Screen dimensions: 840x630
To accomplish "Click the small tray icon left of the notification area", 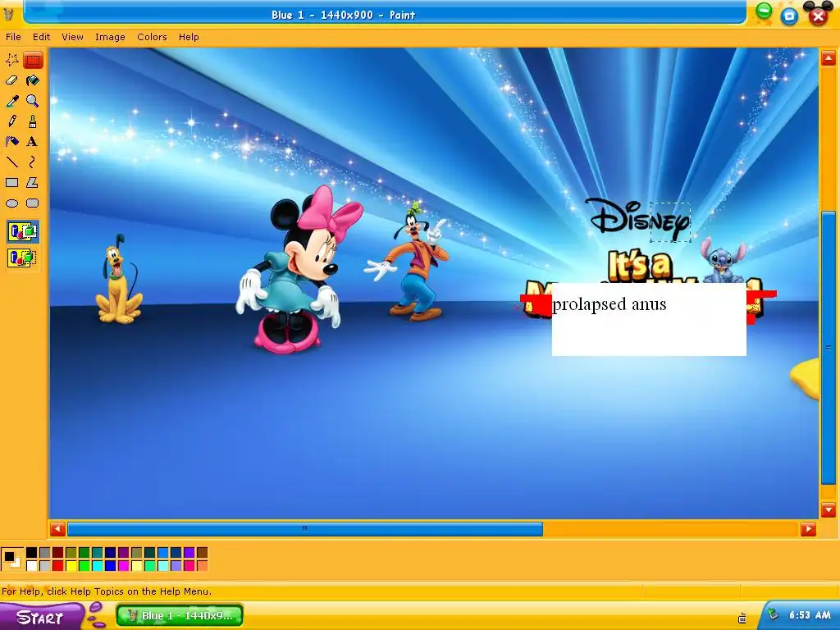I will pos(742,619).
